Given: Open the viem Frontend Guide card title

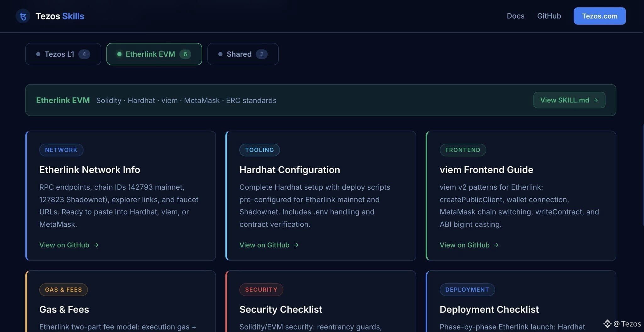Looking at the screenshot, I should (486, 170).
